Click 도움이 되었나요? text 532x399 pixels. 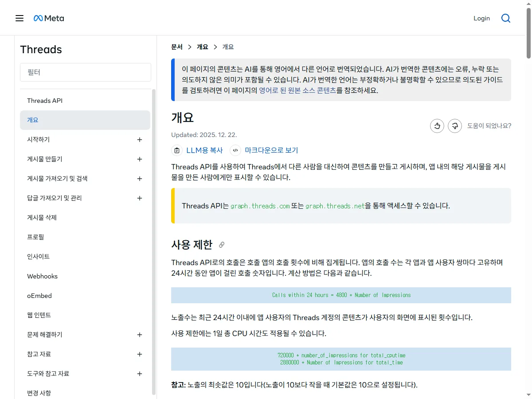489,126
